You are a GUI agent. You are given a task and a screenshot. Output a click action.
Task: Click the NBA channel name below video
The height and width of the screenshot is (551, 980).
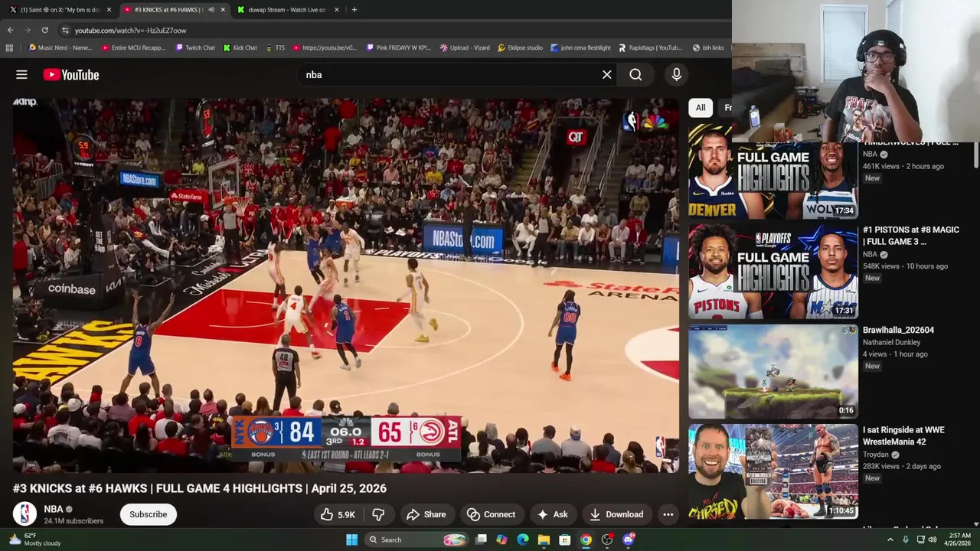(54, 509)
